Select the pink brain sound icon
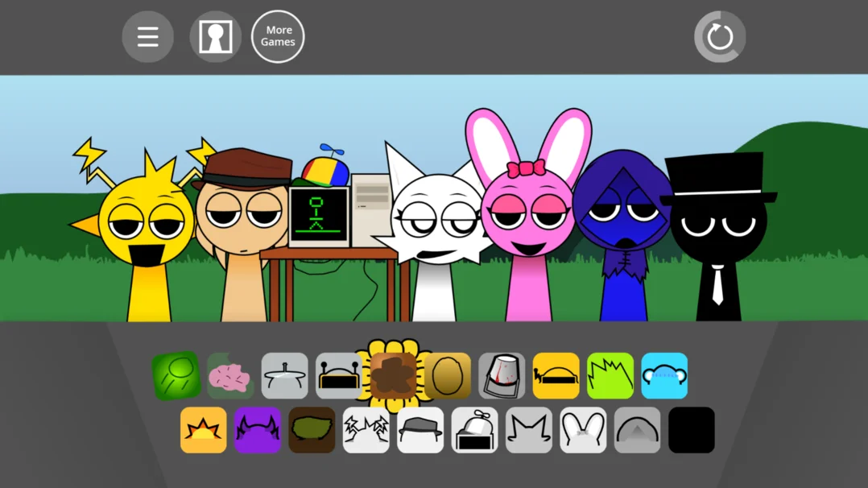 (230, 376)
